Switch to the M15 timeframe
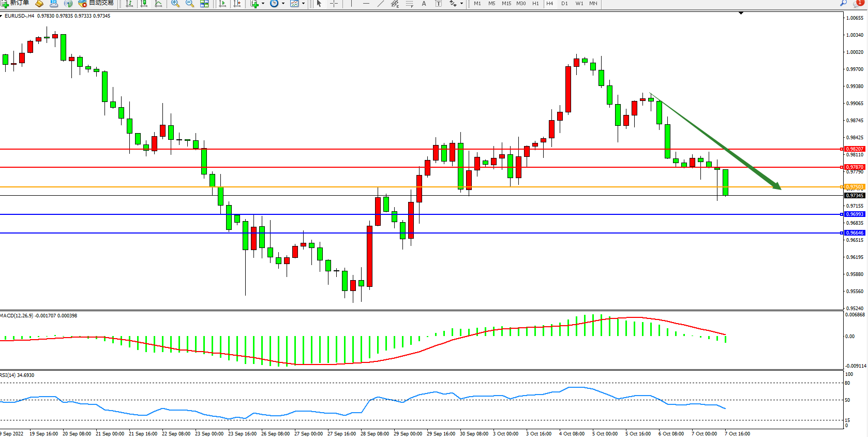 (506, 4)
